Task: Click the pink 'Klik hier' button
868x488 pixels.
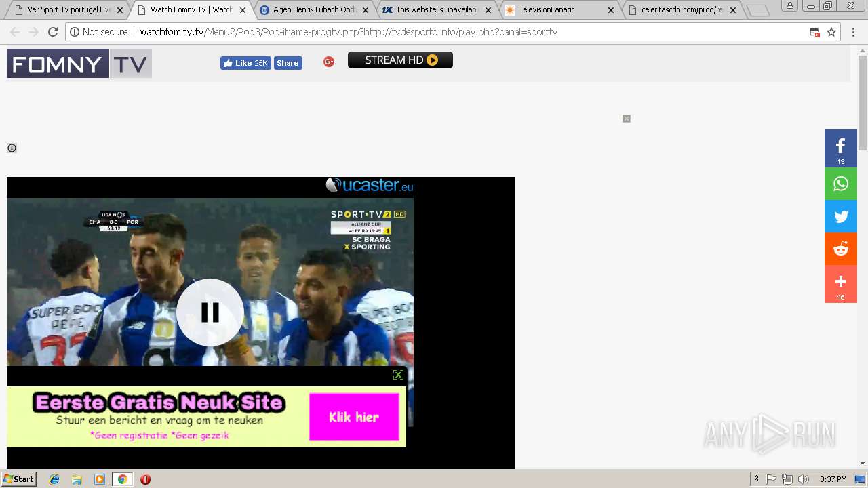Action: [354, 417]
